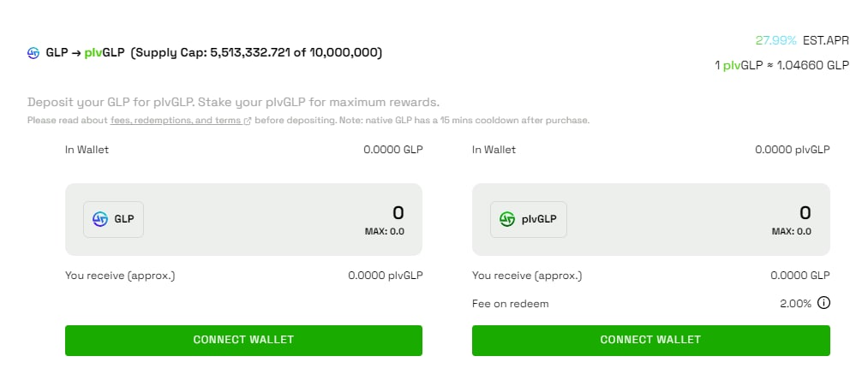
Task: Click the 0.0000 plvGLP wallet balance
Action: pyautogui.click(x=792, y=149)
